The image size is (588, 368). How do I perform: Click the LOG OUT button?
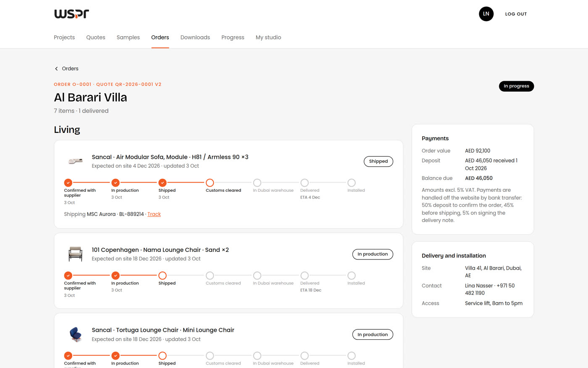516,14
